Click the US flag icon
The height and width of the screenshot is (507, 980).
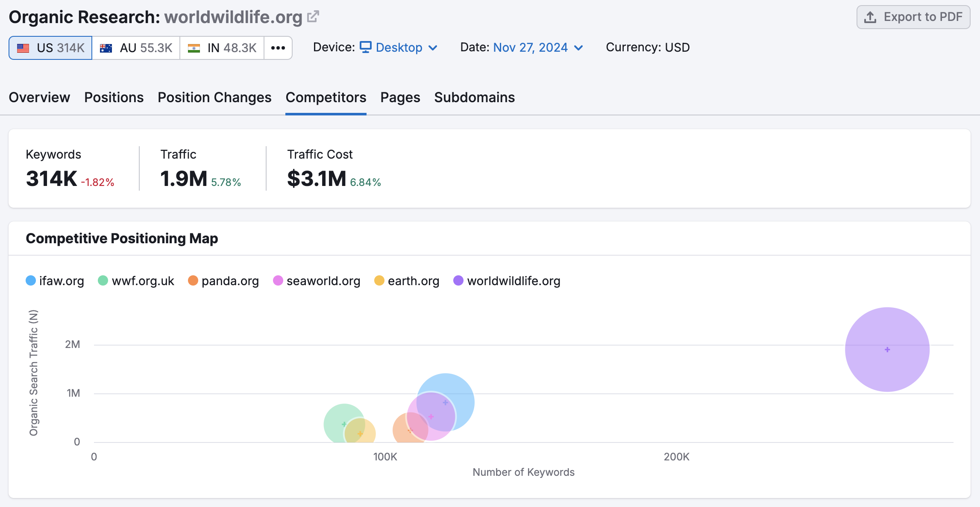(23, 48)
